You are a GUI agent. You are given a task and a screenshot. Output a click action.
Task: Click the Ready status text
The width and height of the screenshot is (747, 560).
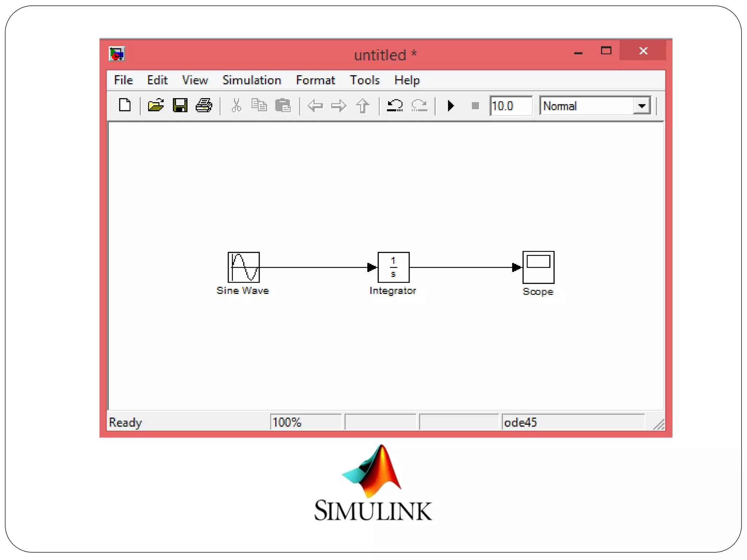[125, 423]
